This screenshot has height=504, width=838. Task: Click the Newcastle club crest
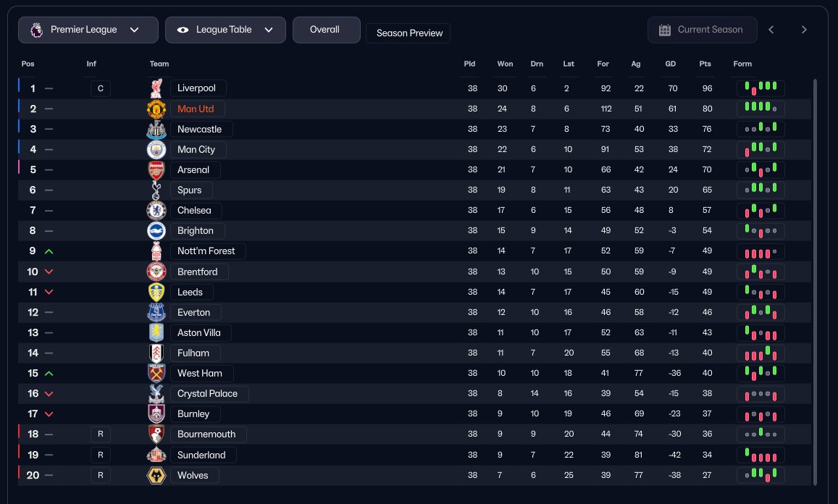156,130
